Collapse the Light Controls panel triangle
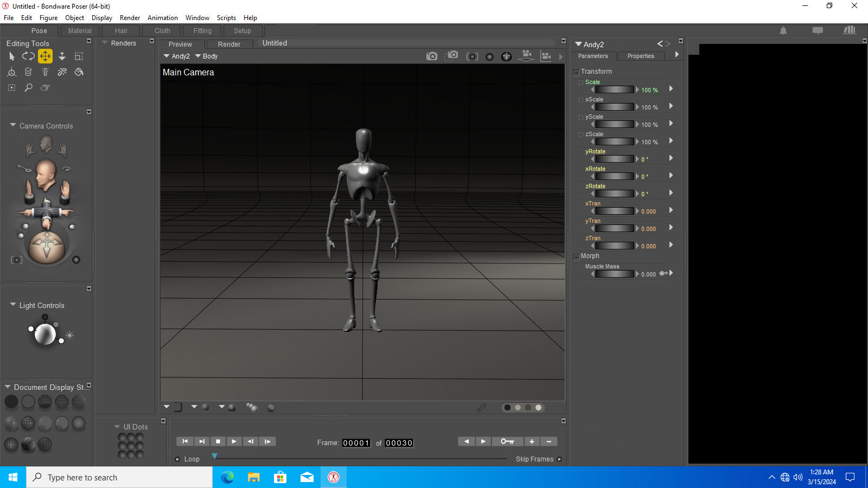Screen dimensions: 868x488 point(13,304)
